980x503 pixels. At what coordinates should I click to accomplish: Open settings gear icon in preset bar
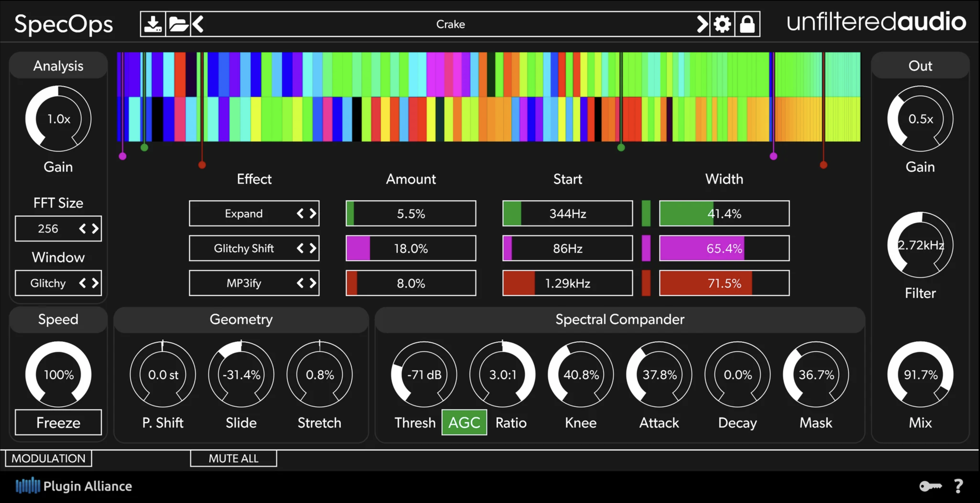pos(722,24)
